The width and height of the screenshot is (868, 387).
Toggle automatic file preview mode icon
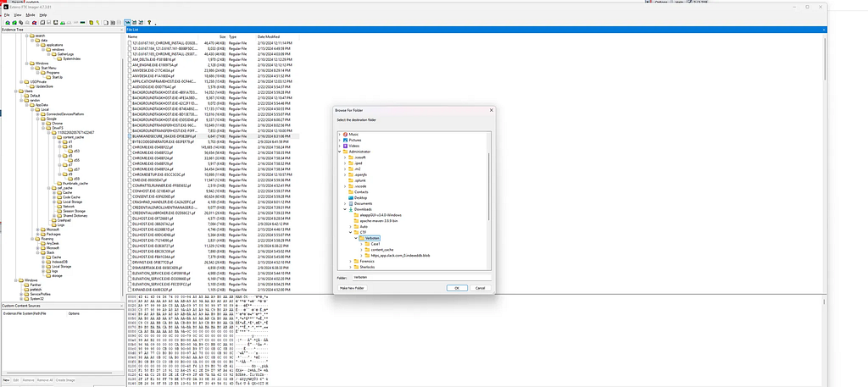(127, 23)
